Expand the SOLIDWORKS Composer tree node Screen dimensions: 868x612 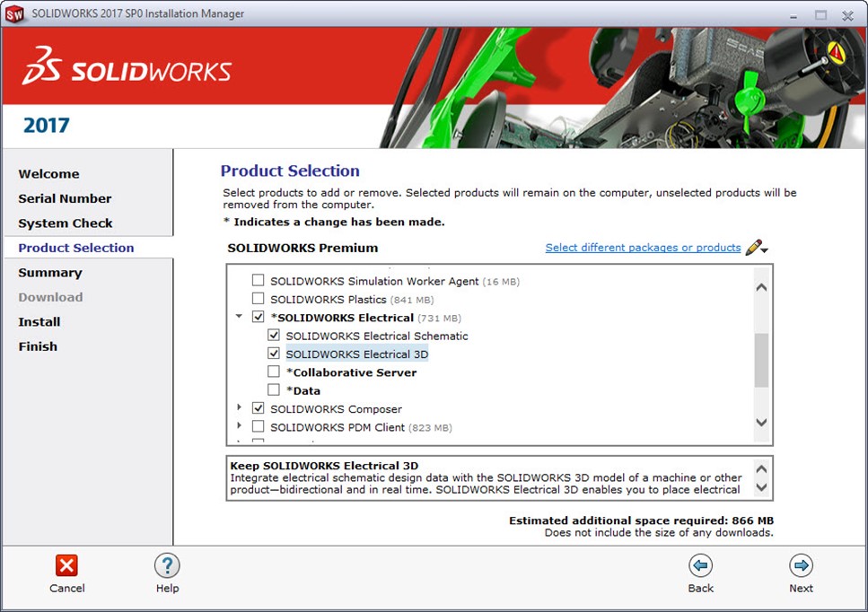[x=239, y=408]
